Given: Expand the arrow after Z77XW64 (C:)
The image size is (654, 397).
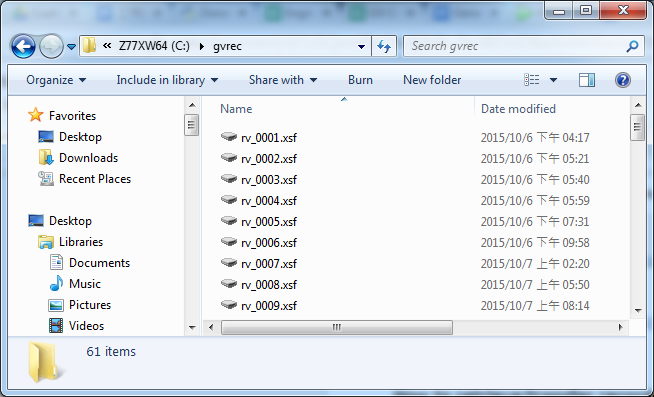Looking at the screenshot, I should coord(202,46).
